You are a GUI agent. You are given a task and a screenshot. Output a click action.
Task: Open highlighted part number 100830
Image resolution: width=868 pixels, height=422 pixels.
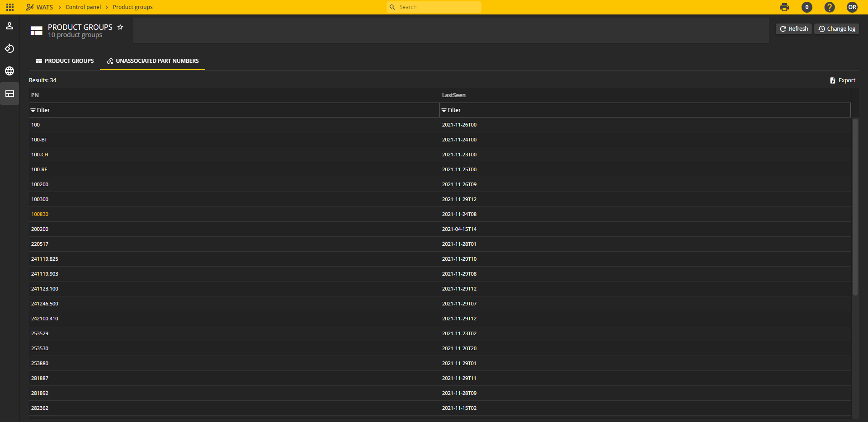(40, 215)
